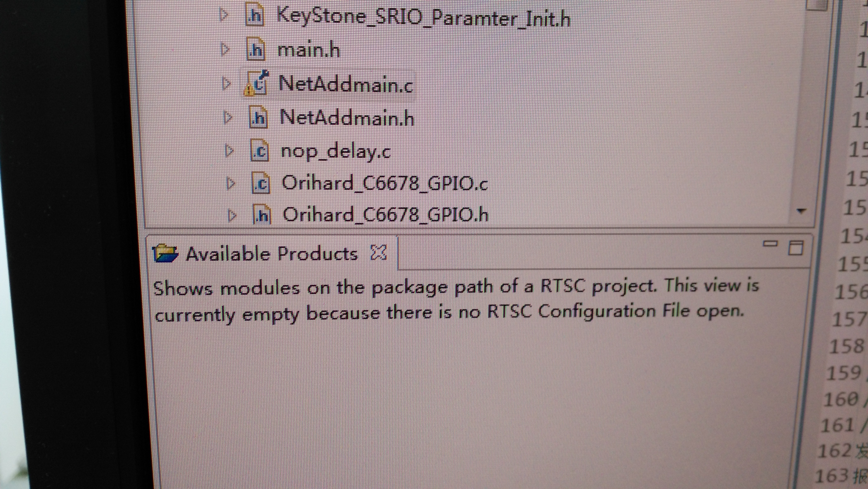Maximize the Available Products panel

pos(796,248)
